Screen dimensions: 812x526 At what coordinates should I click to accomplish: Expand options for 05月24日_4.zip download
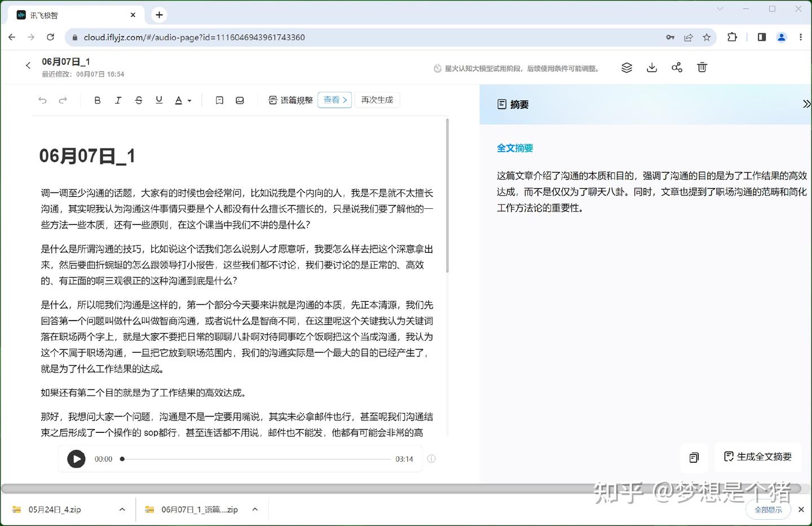click(x=122, y=509)
